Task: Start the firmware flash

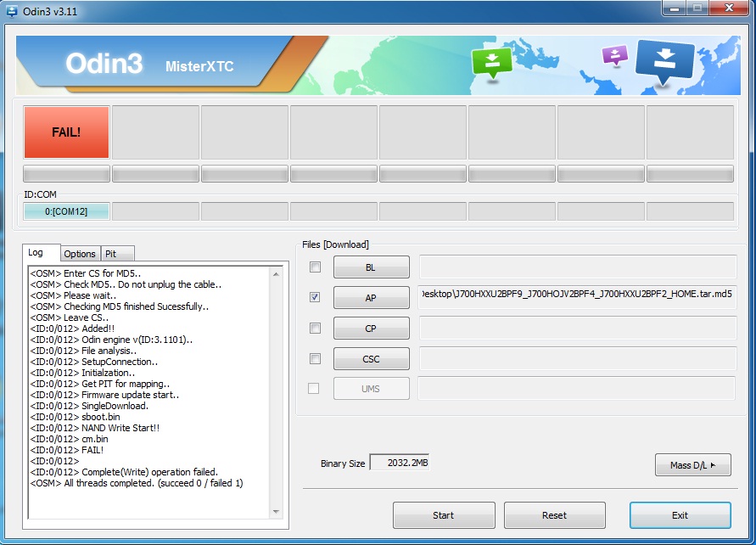Action: coord(444,515)
